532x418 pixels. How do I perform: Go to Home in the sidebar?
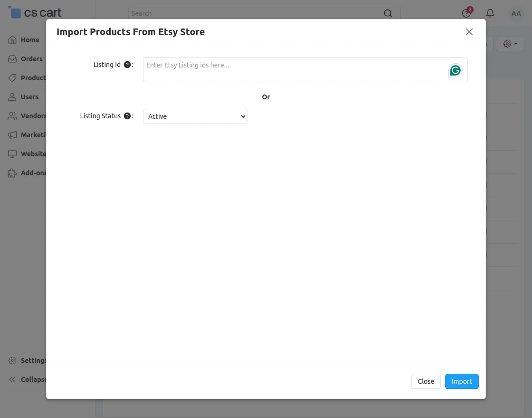(x=24, y=40)
